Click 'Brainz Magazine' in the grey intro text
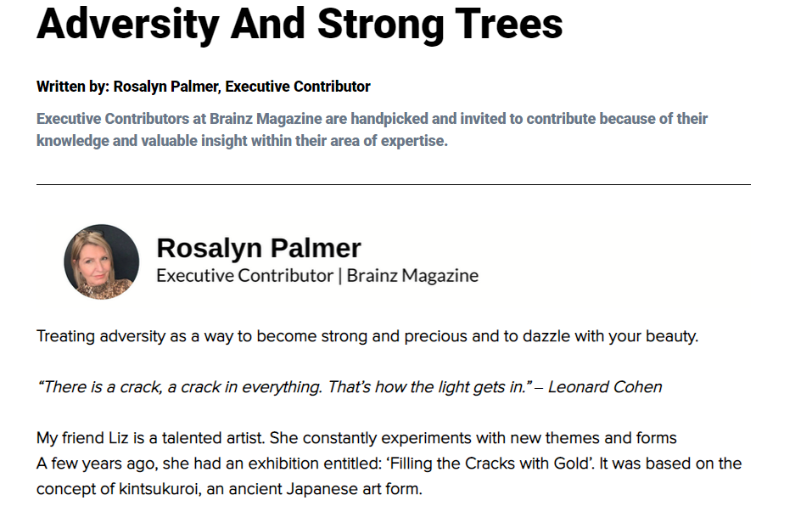This screenshot has width=812, height=506. pyautogui.click(x=266, y=119)
